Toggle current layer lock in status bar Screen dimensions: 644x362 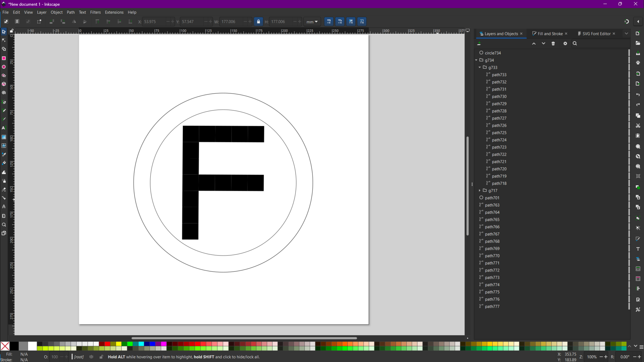click(x=101, y=357)
